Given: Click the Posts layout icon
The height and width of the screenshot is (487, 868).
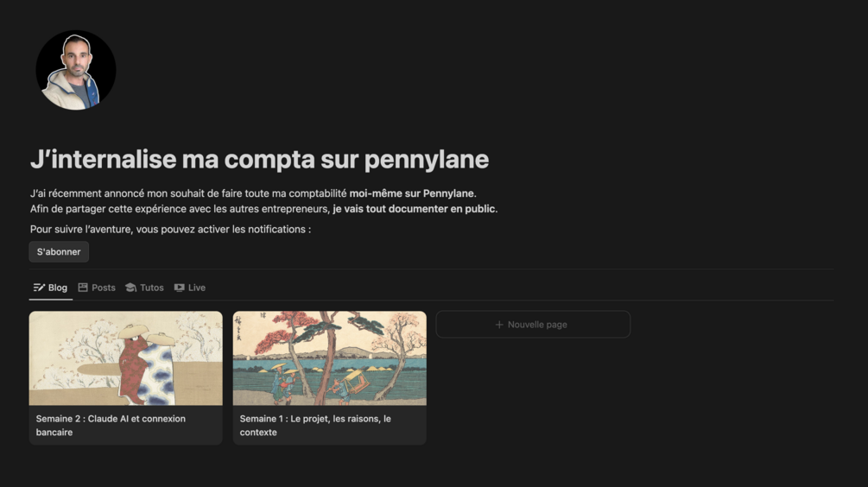Looking at the screenshot, I should point(83,288).
